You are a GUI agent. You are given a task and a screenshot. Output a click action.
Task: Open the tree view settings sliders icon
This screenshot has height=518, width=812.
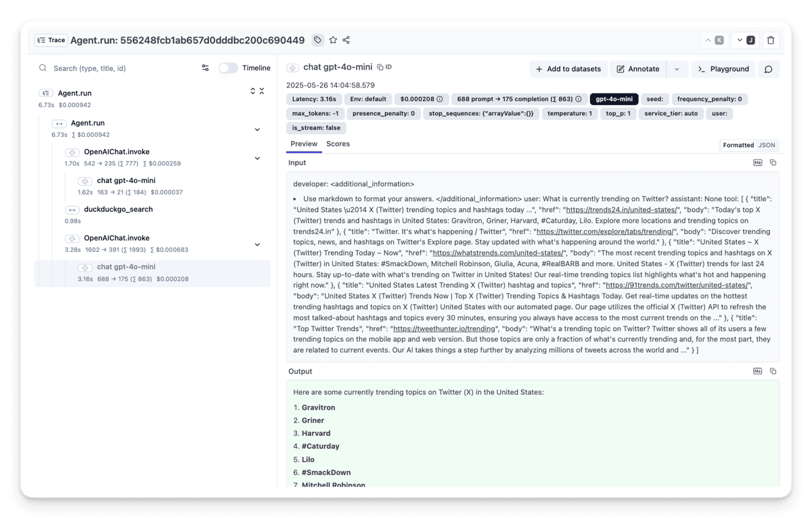[x=205, y=68]
